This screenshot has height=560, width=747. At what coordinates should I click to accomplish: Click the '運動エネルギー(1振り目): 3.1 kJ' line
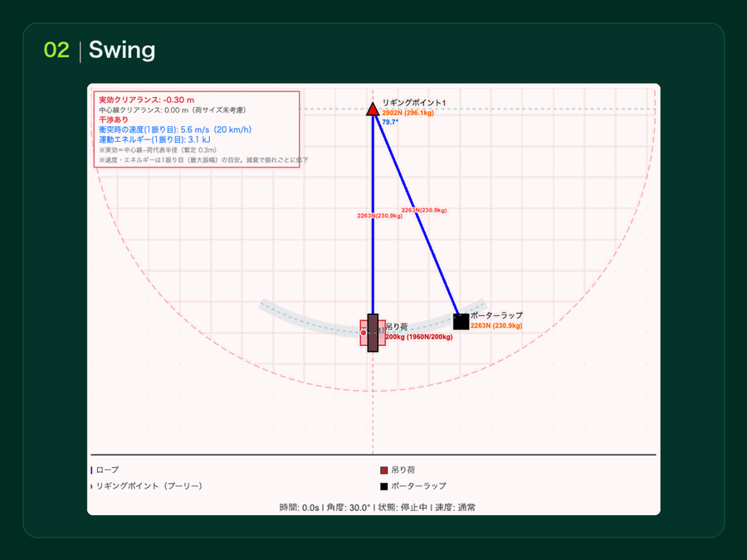(154, 139)
